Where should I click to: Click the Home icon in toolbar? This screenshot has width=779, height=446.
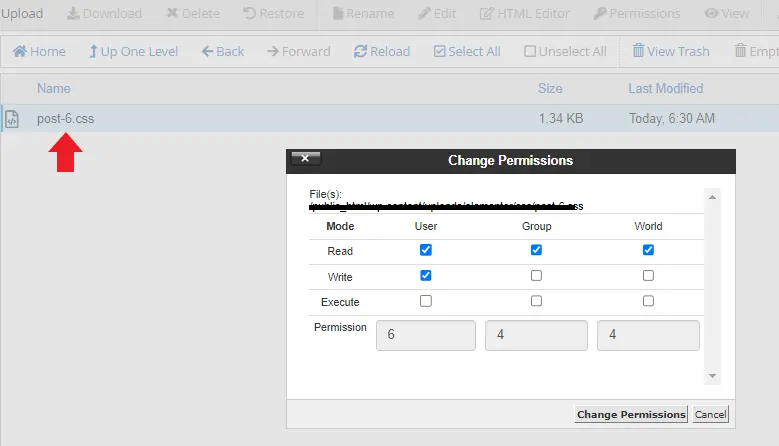(x=19, y=51)
